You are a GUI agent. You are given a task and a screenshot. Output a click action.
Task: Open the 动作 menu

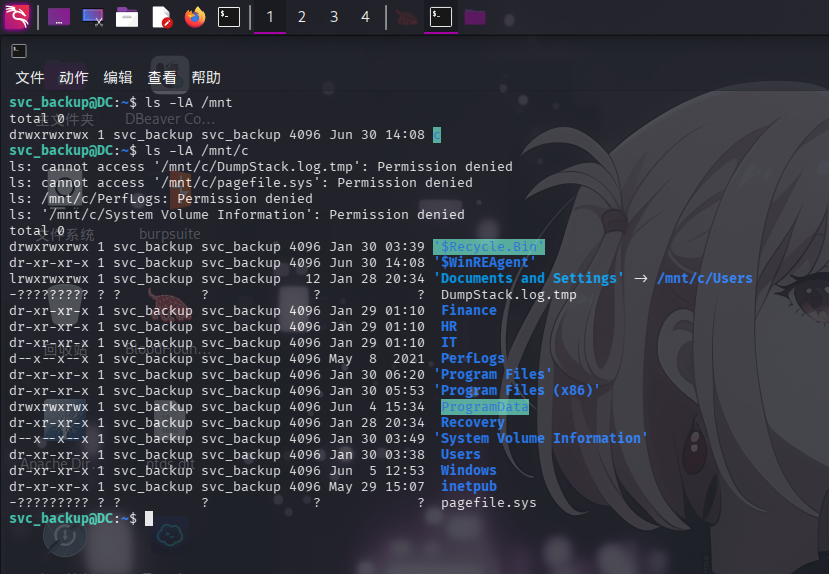[x=73, y=78]
